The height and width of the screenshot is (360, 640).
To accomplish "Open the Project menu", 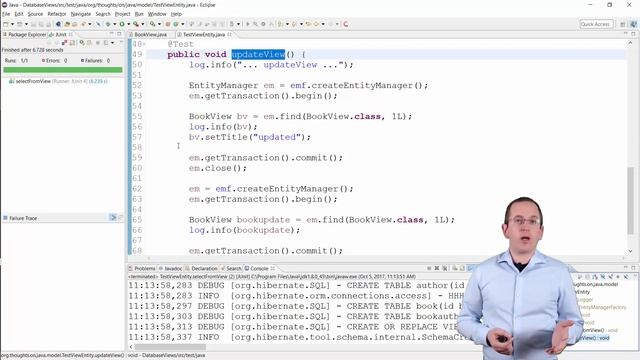I will pyautogui.click(x=122, y=14).
